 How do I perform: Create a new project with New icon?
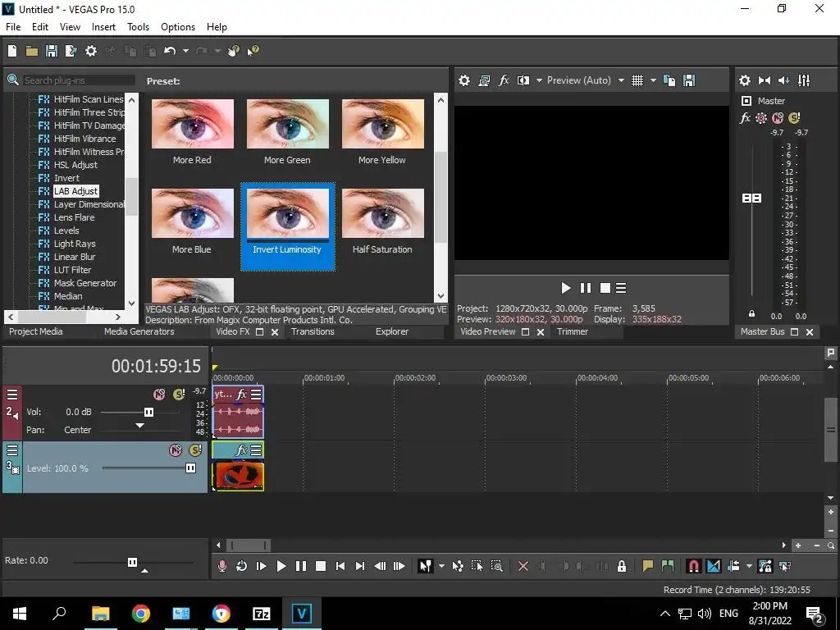coord(12,51)
